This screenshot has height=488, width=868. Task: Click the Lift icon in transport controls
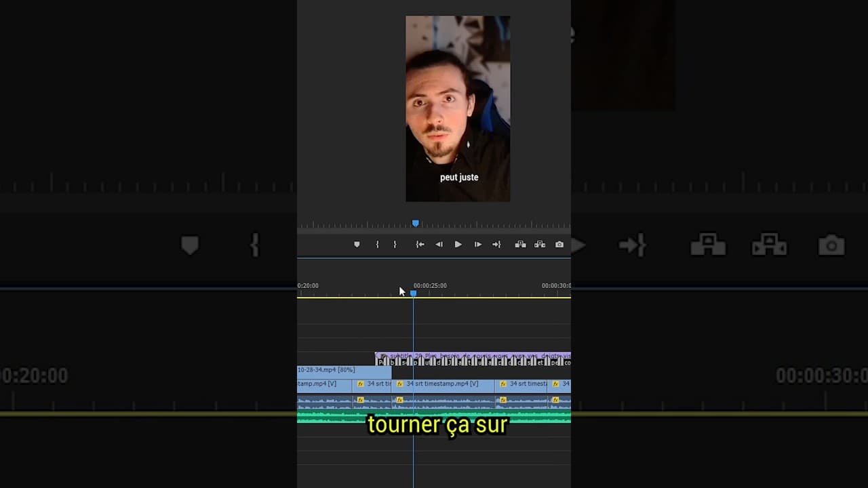[521, 245]
